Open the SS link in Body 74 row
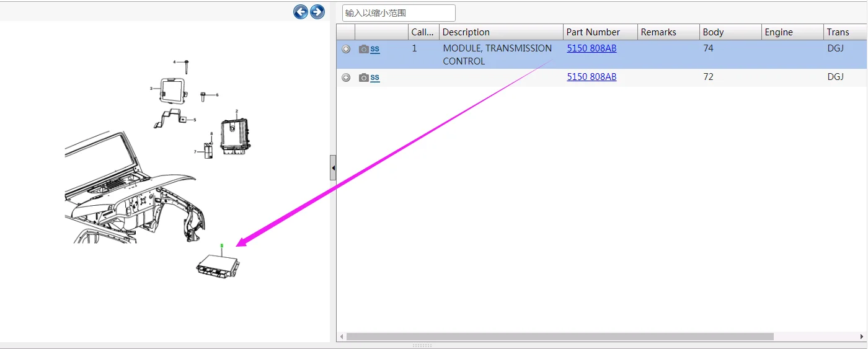Viewport: 868px width, 349px height. point(375,49)
